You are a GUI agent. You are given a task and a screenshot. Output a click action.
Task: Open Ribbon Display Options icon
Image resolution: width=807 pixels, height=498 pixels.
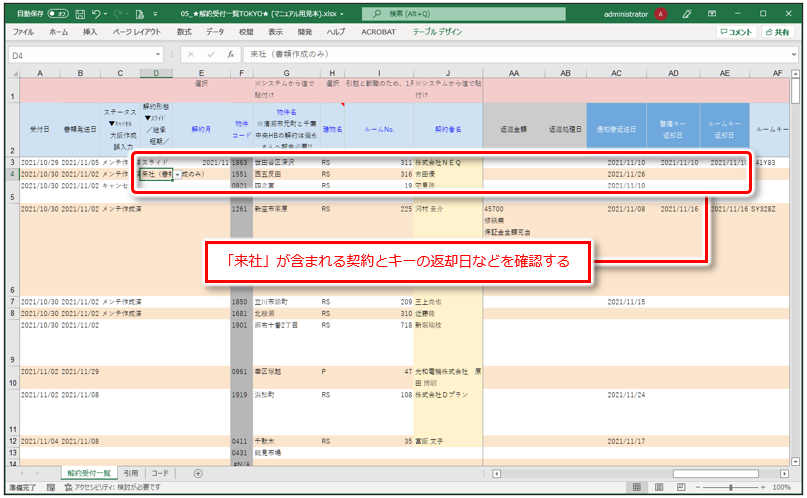(x=712, y=14)
